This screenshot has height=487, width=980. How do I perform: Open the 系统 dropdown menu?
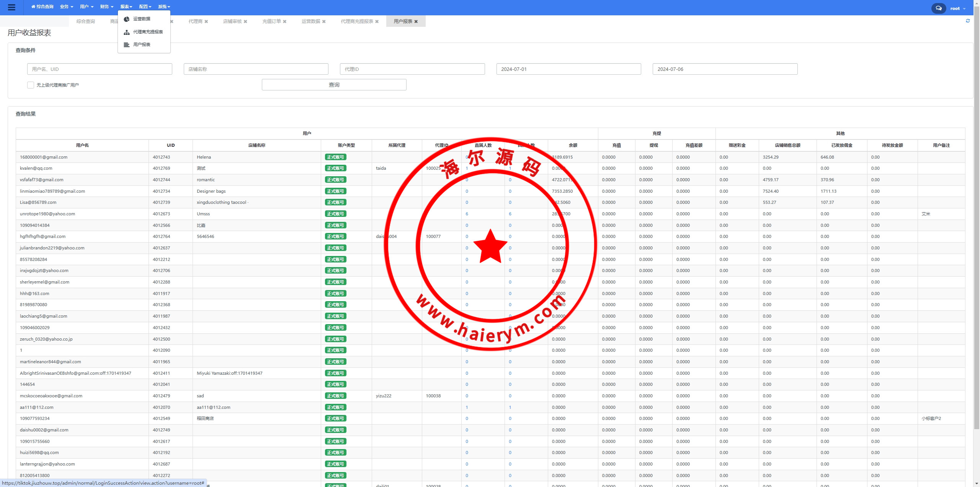click(x=164, y=7)
